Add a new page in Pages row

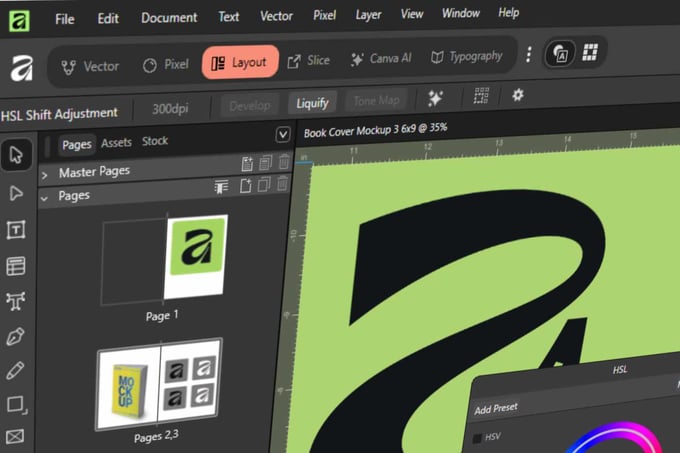pos(245,186)
